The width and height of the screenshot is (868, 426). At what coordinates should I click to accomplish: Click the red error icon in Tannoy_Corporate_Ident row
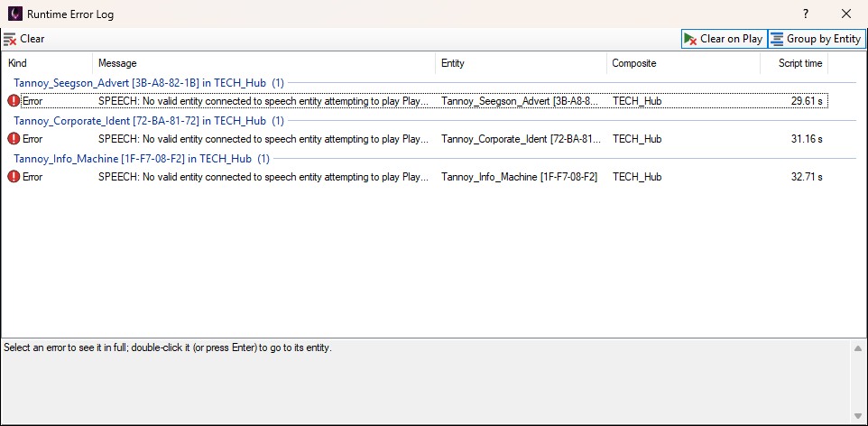point(14,138)
